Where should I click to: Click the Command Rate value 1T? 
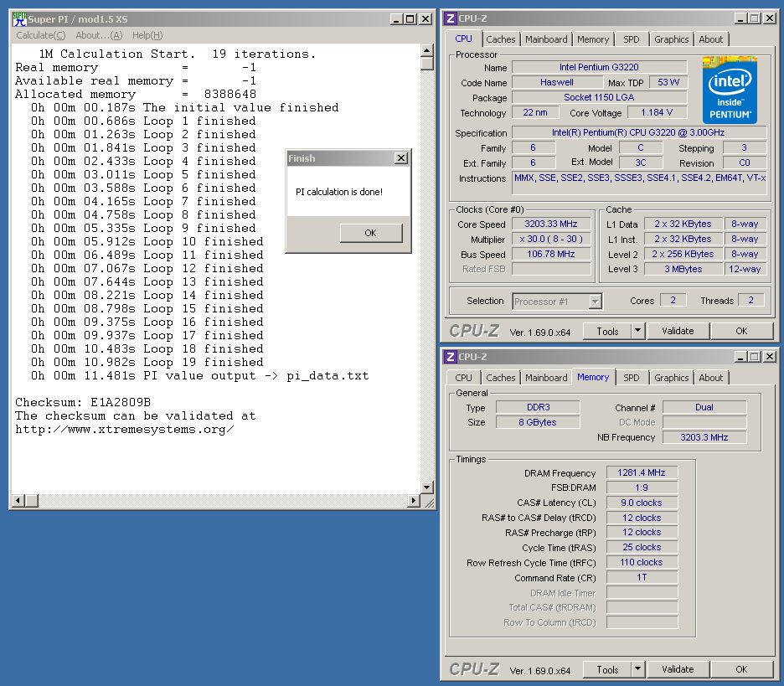pyautogui.click(x=642, y=577)
